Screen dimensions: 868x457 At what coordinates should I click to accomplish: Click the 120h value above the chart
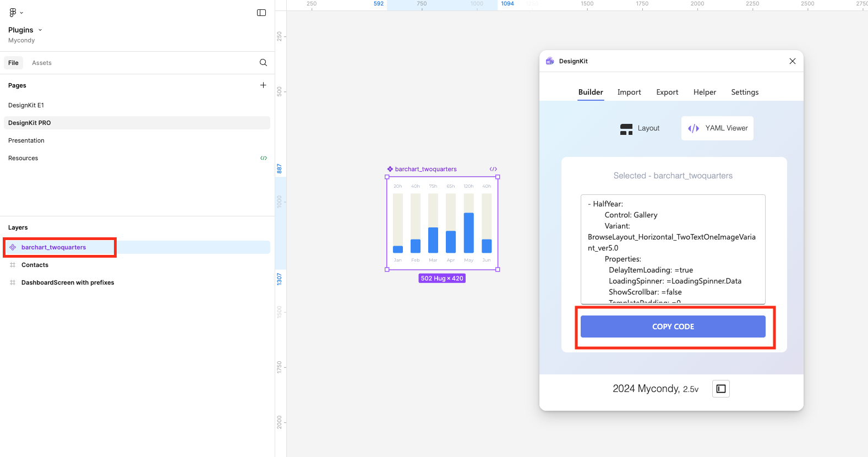(x=468, y=186)
